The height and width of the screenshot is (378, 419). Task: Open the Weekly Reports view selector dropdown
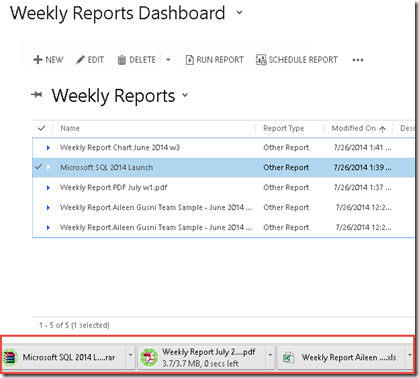pyautogui.click(x=185, y=95)
